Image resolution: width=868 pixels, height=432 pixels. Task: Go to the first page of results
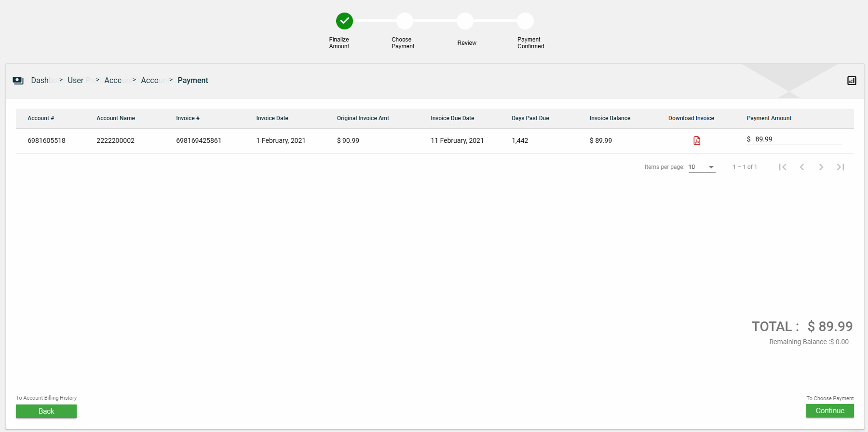click(783, 167)
